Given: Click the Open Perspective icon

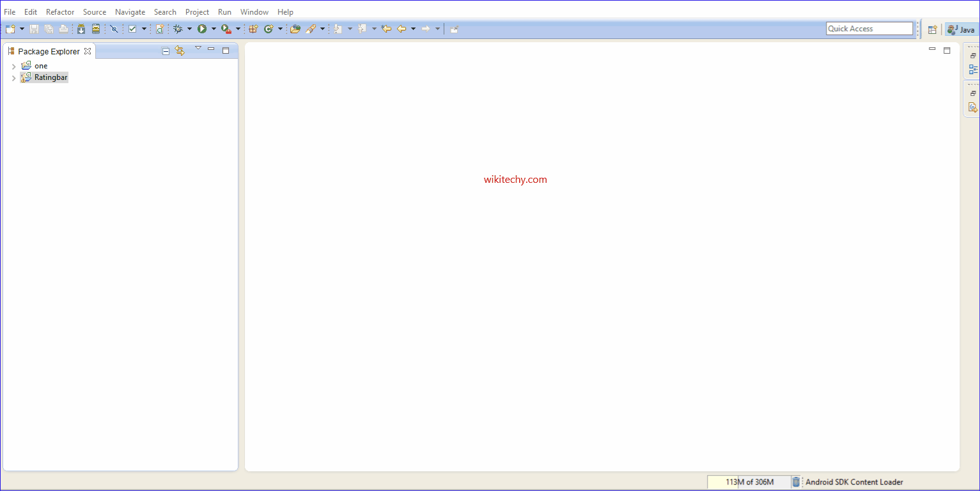Looking at the screenshot, I should (x=932, y=29).
